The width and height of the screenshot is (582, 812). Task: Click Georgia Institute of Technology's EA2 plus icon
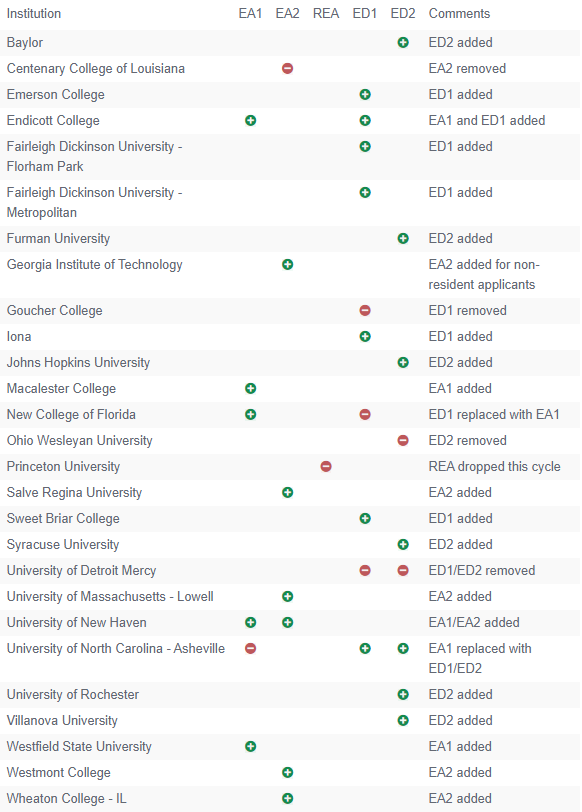pyautogui.click(x=287, y=265)
